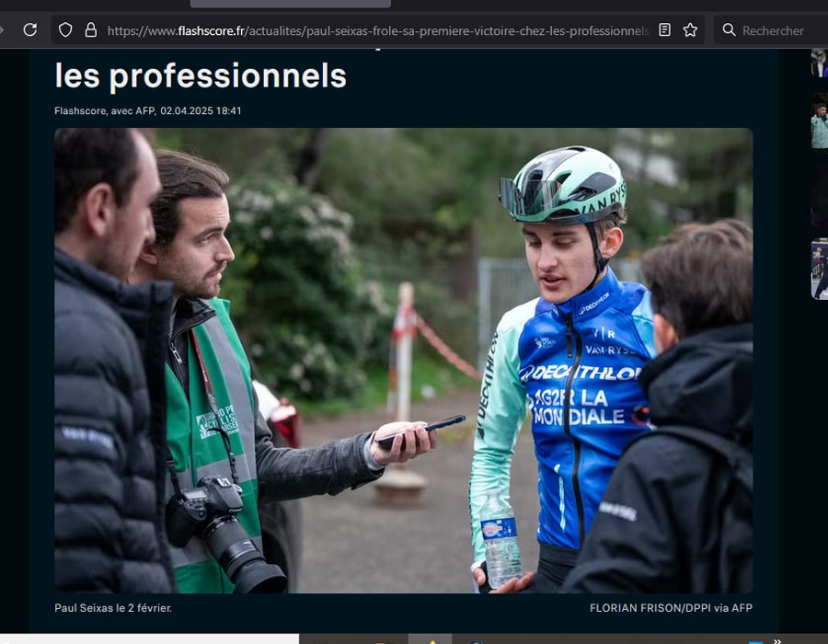Click the magnifier in the search box
The height and width of the screenshot is (644, 828).
pyautogui.click(x=728, y=29)
